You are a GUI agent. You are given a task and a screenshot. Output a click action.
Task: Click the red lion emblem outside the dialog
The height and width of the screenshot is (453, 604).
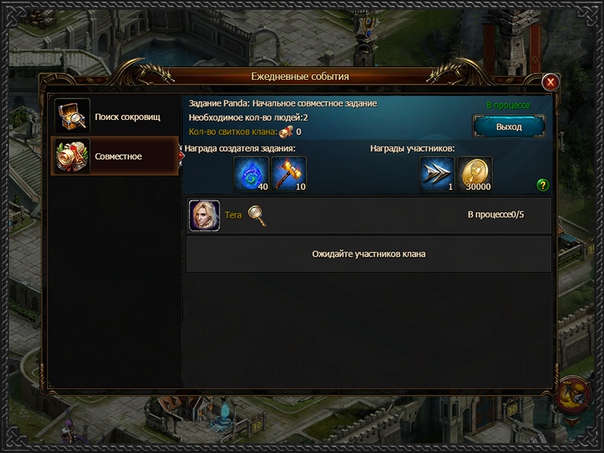574,396
